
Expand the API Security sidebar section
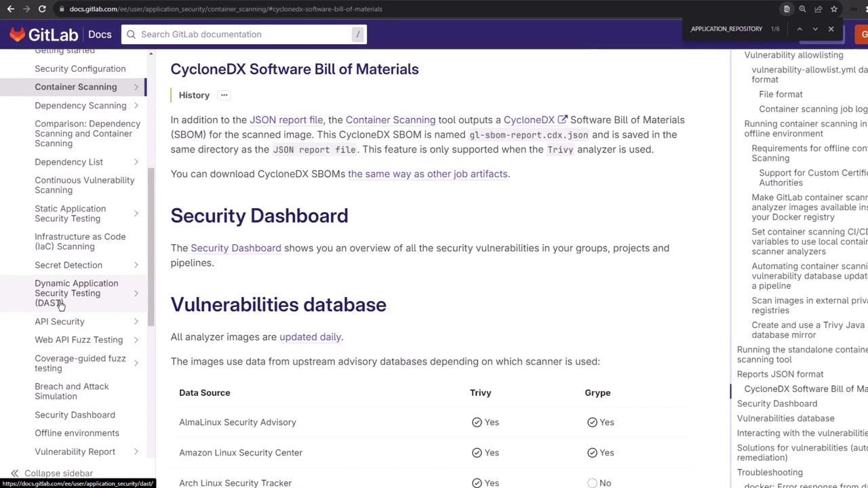tap(136, 322)
